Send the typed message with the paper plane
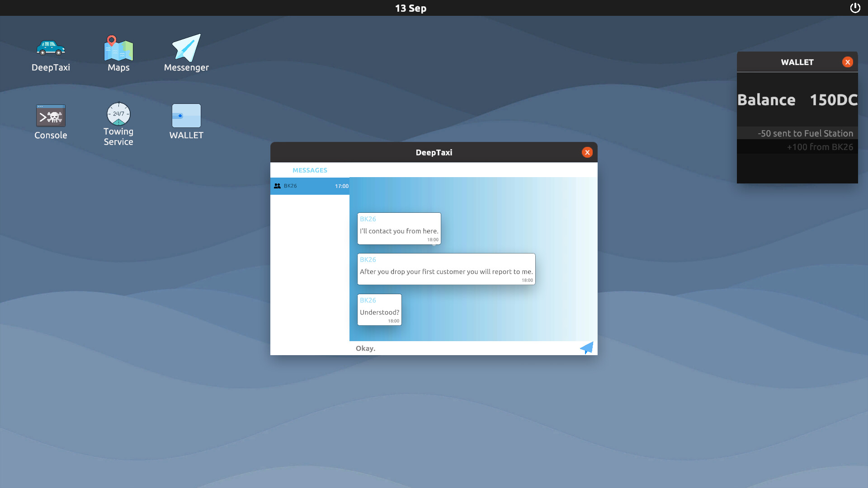The image size is (868, 488). coord(586,348)
